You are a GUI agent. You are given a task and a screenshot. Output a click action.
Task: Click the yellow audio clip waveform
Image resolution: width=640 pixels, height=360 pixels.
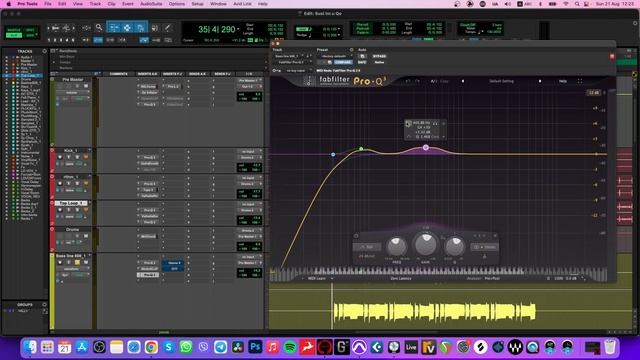[434, 312]
